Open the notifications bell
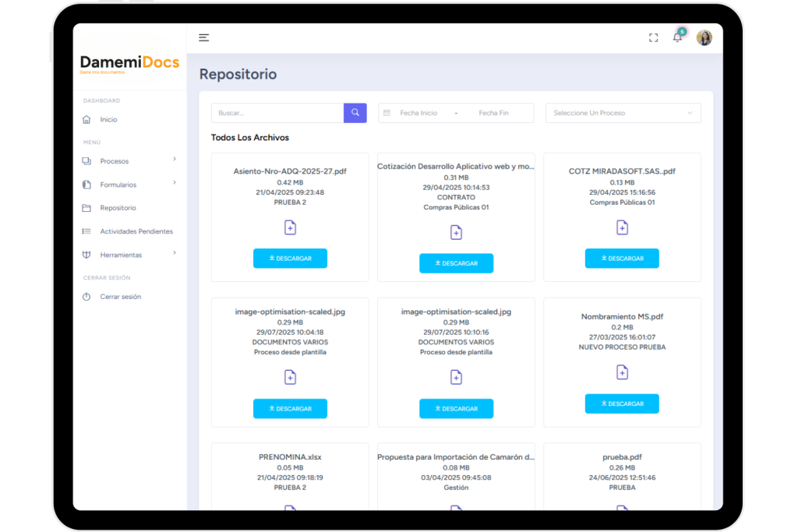The width and height of the screenshot is (798, 532). click(677, 37)
